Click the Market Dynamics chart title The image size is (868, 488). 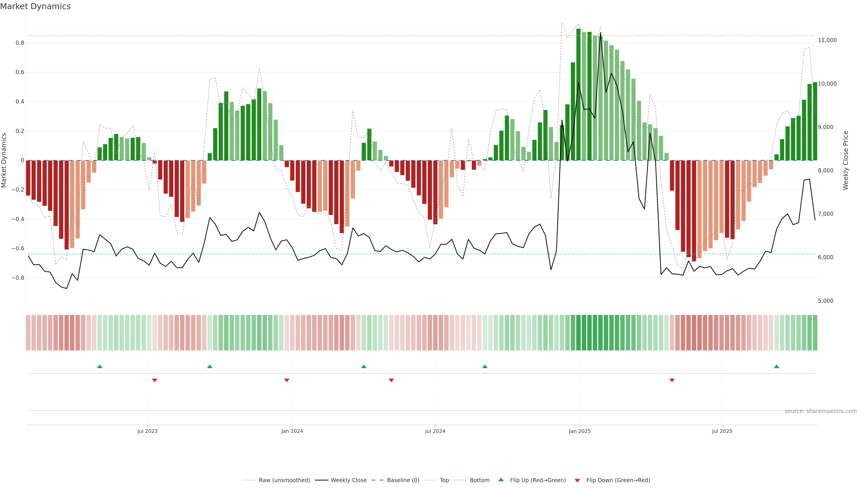point(35,6)
